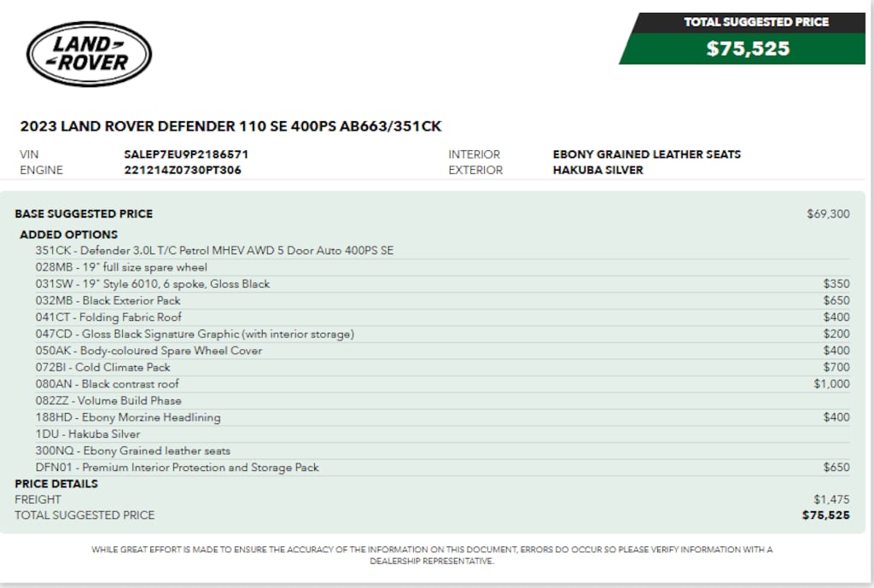Click the Land Rover oval logo
The width and height of the screenshot is (874, 588).
pos(89,54)
